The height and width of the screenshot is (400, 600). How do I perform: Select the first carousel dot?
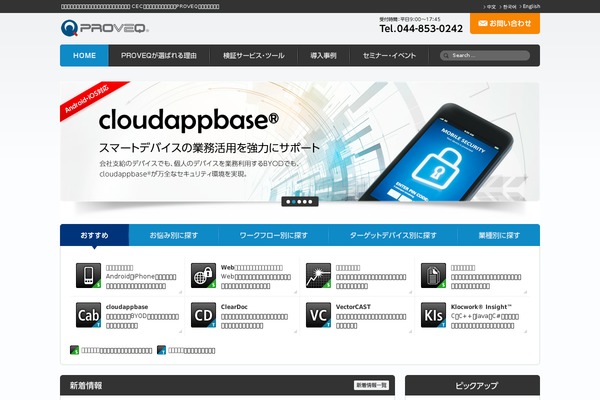[288, 202]
